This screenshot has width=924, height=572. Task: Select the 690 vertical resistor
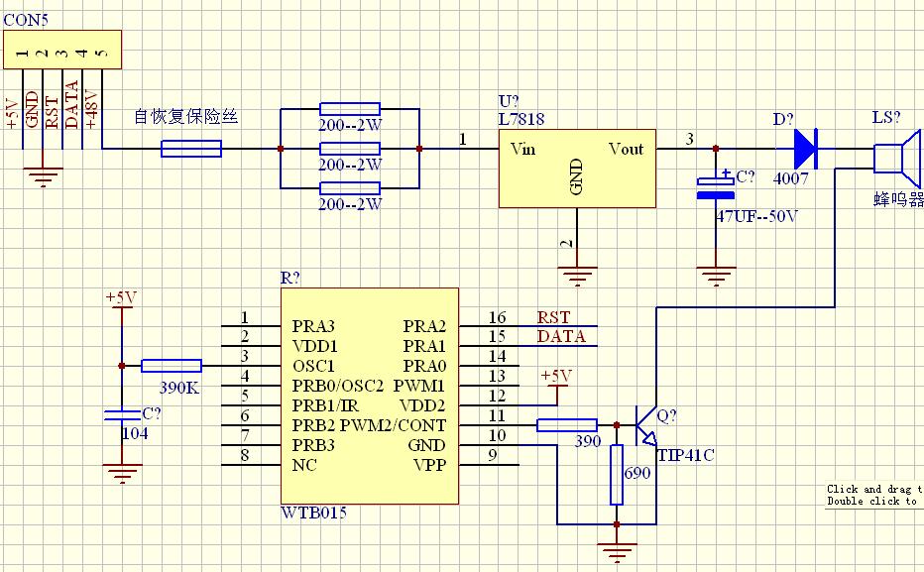coord(617,474)
